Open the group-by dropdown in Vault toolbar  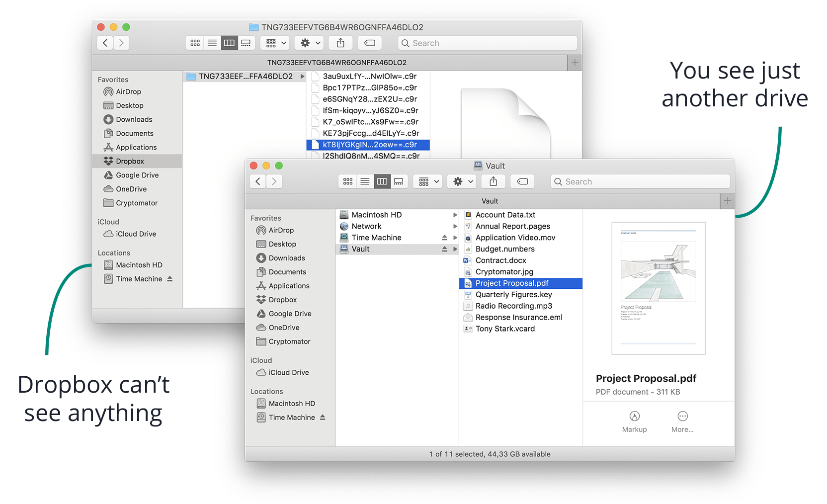[428, 182]
